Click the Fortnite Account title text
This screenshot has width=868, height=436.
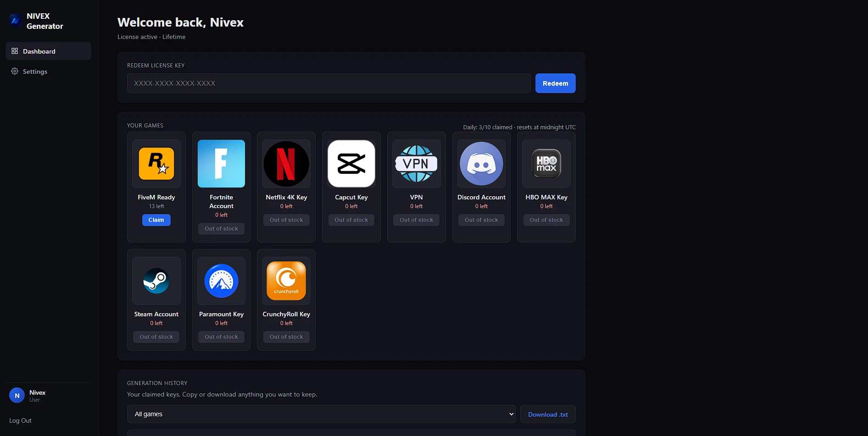tap(221, 202)
